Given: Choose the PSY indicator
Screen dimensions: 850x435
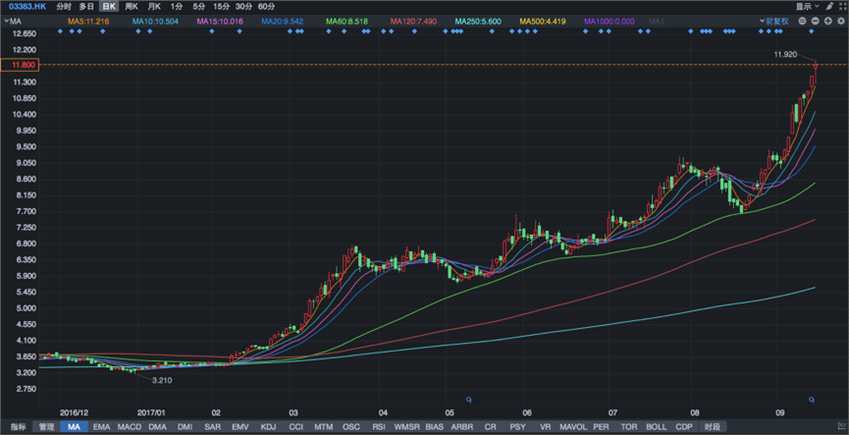Looking at the screenshot, I should (x=518, y=427).
